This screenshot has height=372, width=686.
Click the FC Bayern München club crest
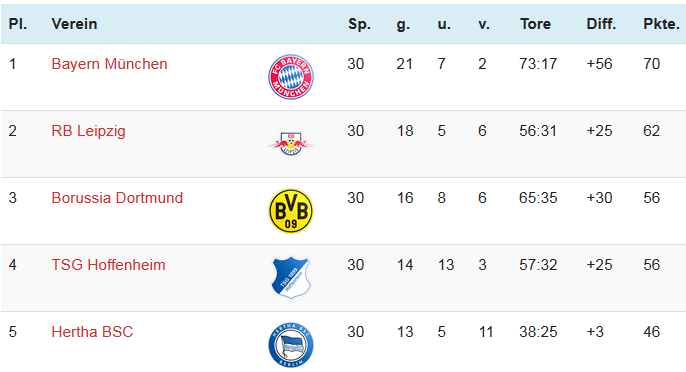291,77
